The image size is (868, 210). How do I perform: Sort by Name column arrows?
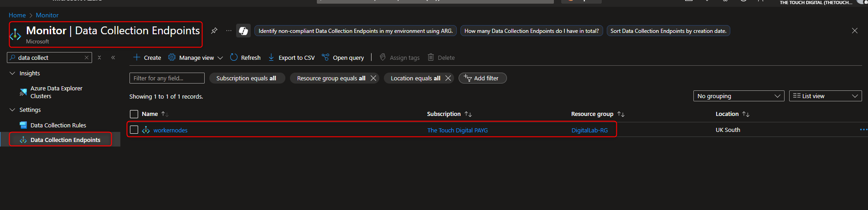tap(165, 114)
